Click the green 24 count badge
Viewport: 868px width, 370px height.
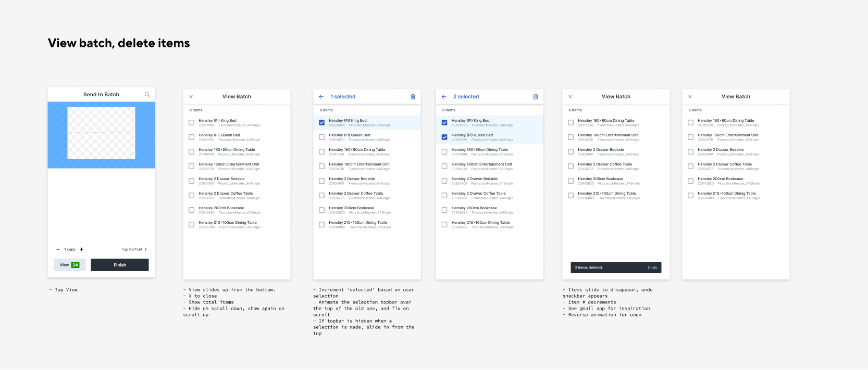[x=75, y=265]
